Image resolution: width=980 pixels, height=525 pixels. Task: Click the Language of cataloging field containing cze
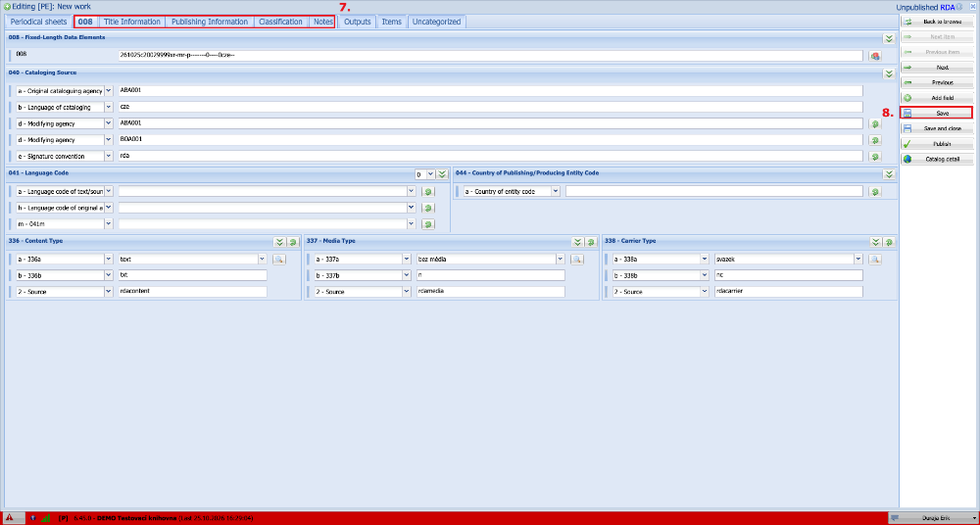coord(491,108)
